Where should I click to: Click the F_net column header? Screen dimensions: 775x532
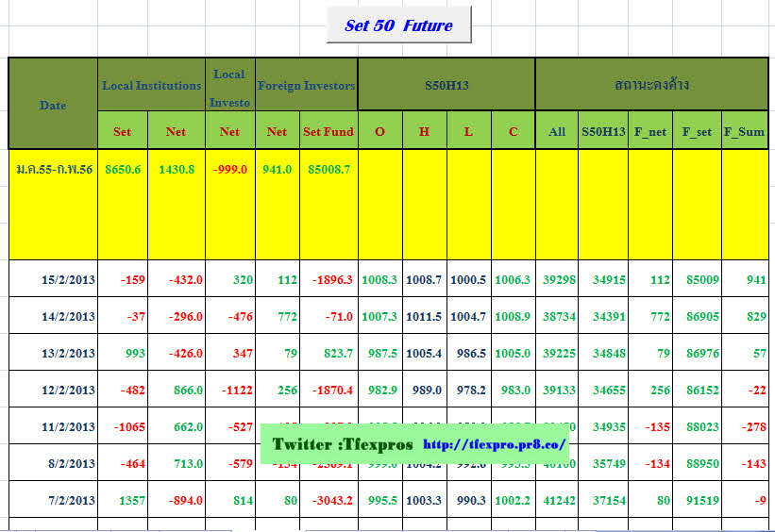650,132
